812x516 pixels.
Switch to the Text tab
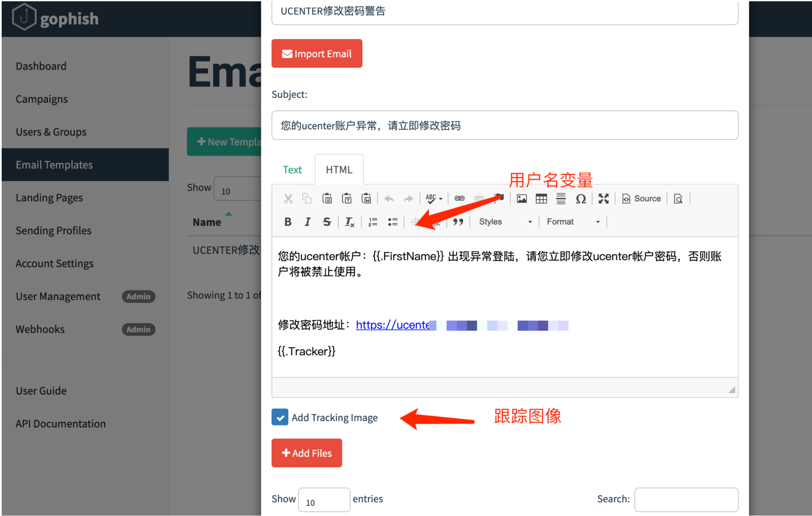point(292,170)
